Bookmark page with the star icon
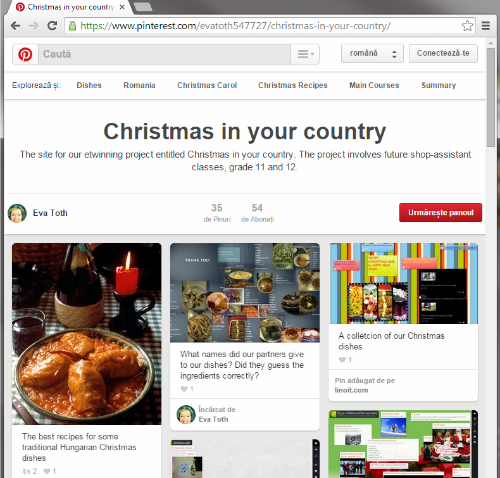Screen dimensions: 500x478 pyautogui.click(x=467, y=26)
